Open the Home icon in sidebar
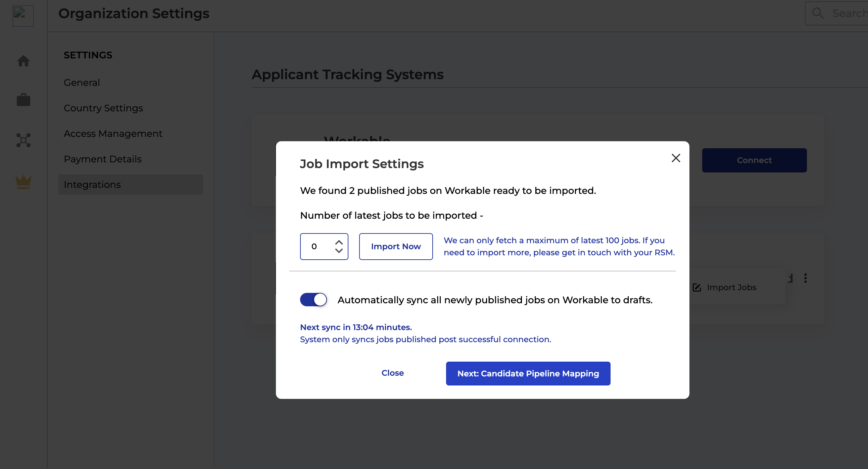 pyautogui.click(x=23, y=61)
